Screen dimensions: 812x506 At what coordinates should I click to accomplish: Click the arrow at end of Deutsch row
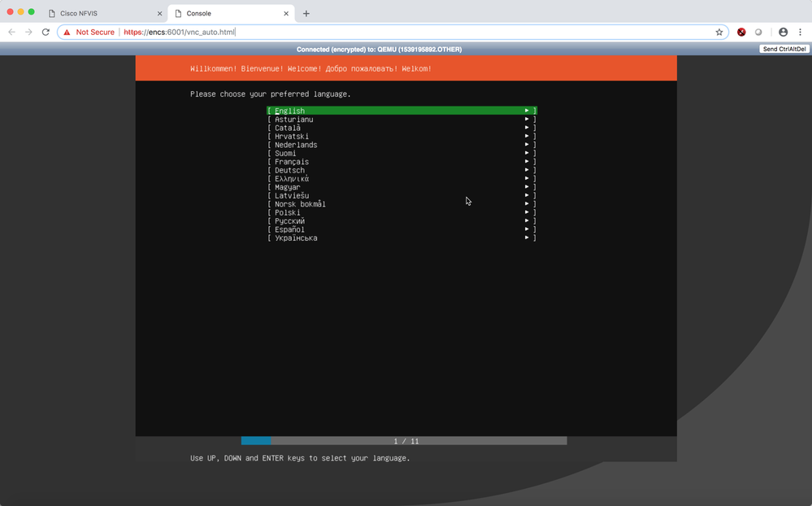point(527,170)
